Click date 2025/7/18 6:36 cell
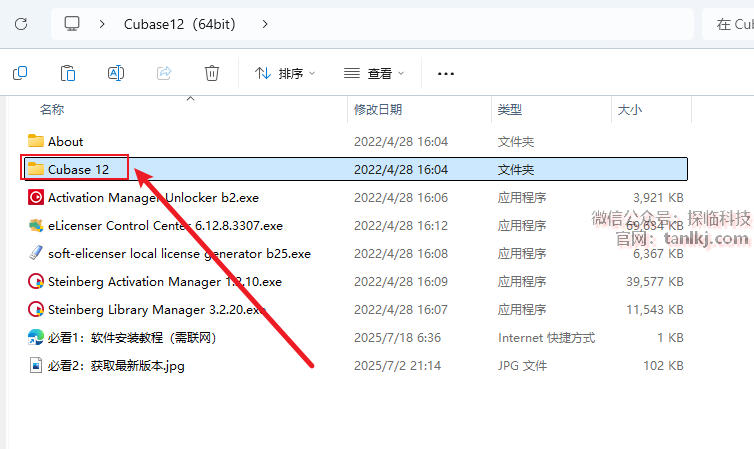754x449 pixels. point(397,337)
